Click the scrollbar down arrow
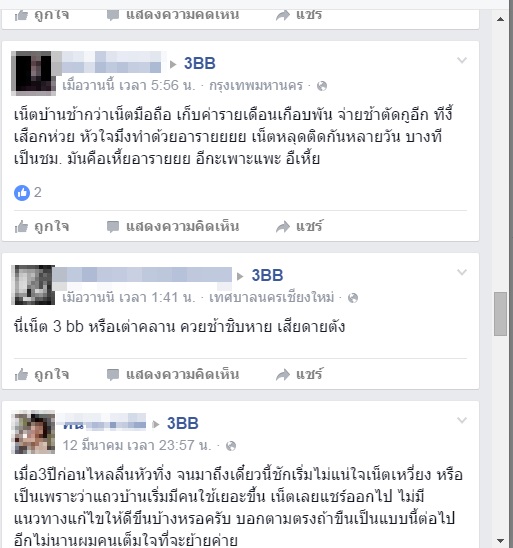The width and height of the screenshot is (513, 548). [500, 541]
